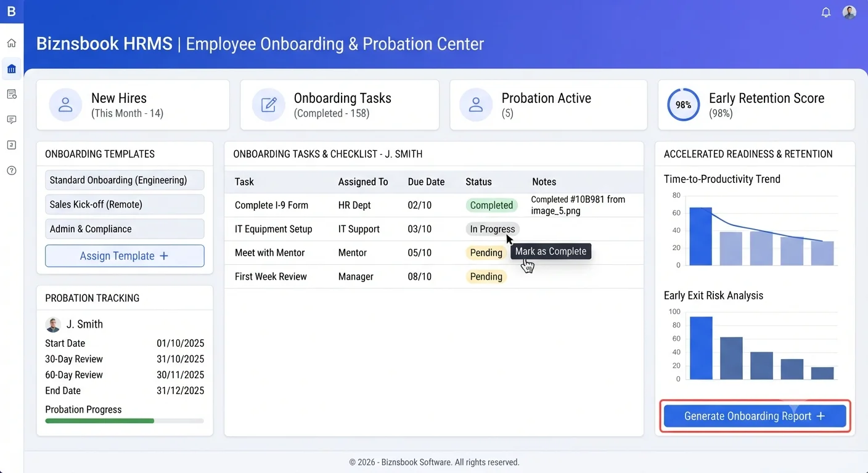Click the Biznsbook B logo

11,12
